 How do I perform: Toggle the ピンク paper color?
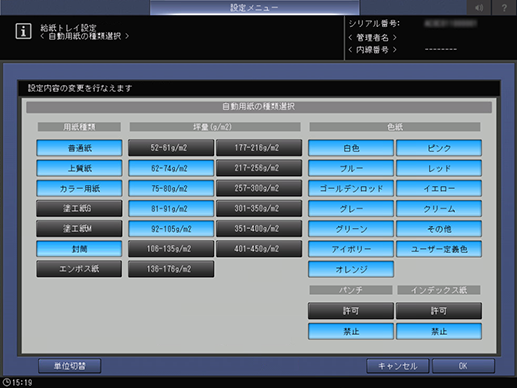(x=439, y=148)
